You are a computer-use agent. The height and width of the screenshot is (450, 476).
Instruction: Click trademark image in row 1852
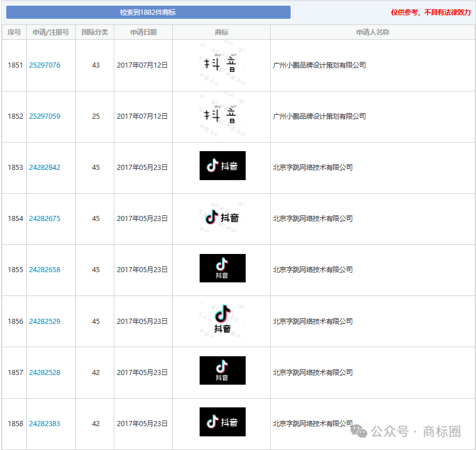pos(222,115)
